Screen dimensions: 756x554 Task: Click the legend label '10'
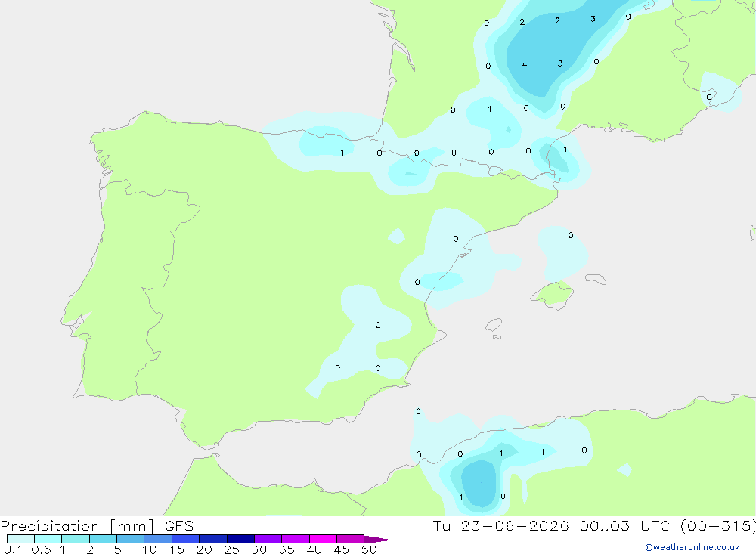[150, 549]
